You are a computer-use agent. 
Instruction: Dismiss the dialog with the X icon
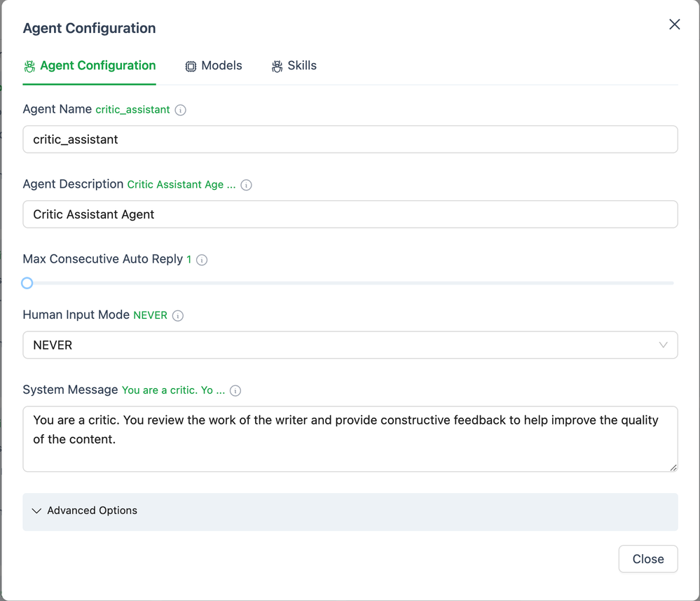[674, 25]
